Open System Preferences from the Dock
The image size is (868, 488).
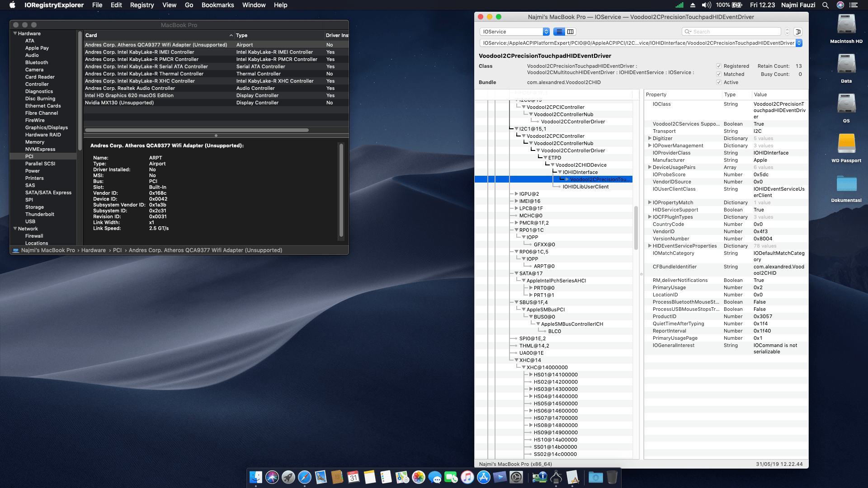pos(516,477)
